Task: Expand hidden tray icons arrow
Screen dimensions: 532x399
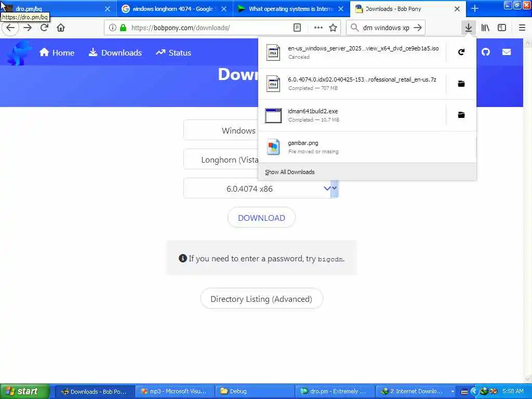Action: [x=474, y=392]
